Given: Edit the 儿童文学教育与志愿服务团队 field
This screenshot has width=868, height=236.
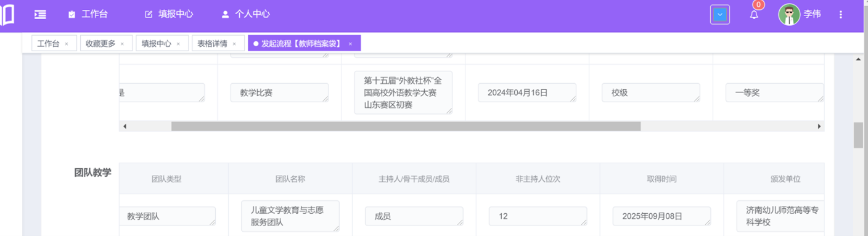Looking at the screenshot, I should [290, 216].
